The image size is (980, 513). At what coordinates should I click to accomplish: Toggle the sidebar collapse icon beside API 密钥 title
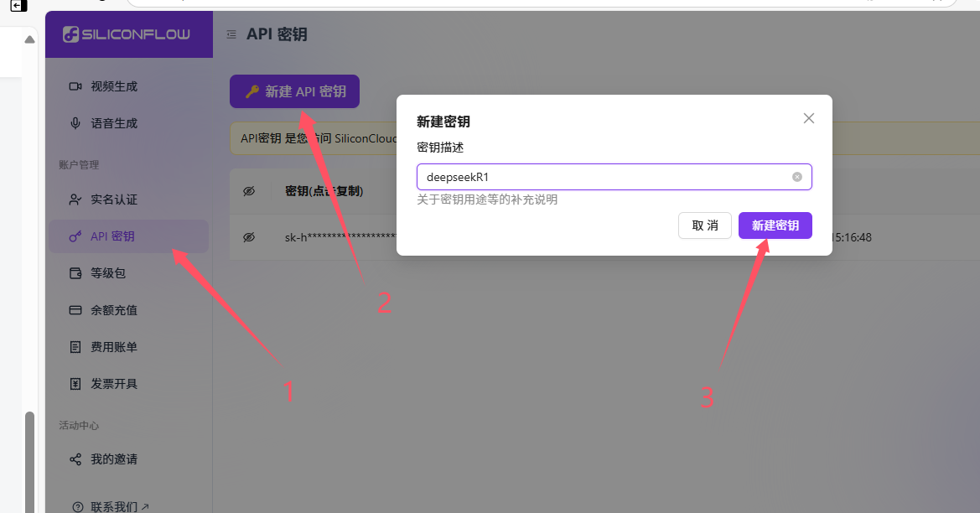click(231, 34)
